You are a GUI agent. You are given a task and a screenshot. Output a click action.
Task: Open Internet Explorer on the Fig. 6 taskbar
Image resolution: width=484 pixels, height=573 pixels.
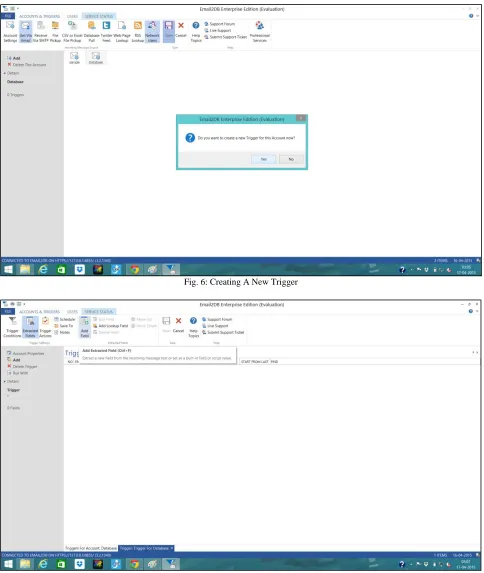(x=43, y=270)
